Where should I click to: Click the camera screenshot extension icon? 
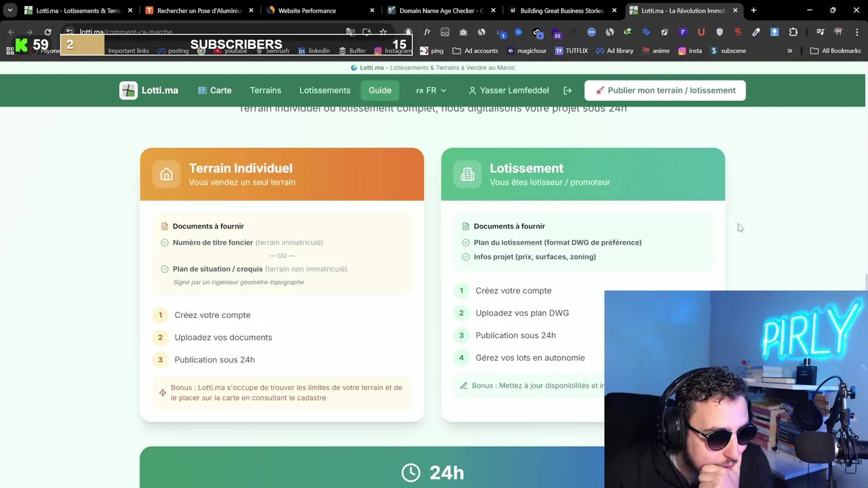463,32
